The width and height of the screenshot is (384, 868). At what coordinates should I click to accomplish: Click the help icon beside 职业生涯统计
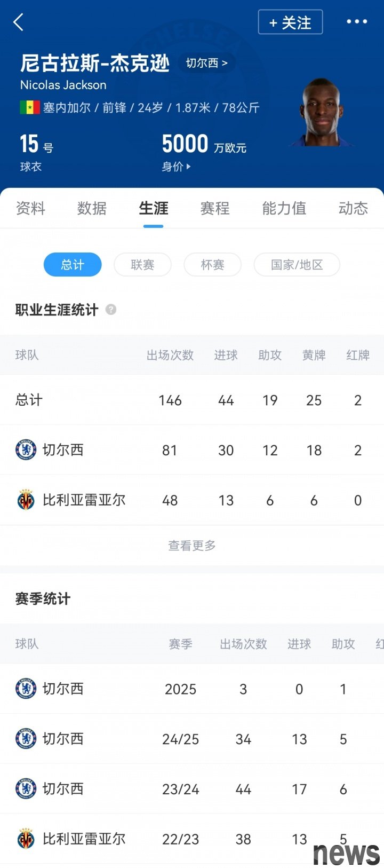[111, 310]
